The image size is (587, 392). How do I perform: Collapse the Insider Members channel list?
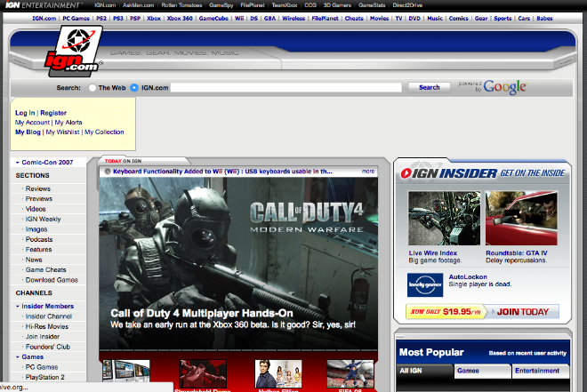17,306
